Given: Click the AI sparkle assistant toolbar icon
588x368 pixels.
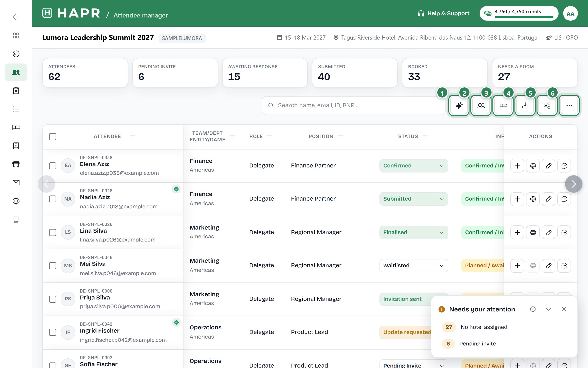Looking at the screenshot, I should pos(459,105).
